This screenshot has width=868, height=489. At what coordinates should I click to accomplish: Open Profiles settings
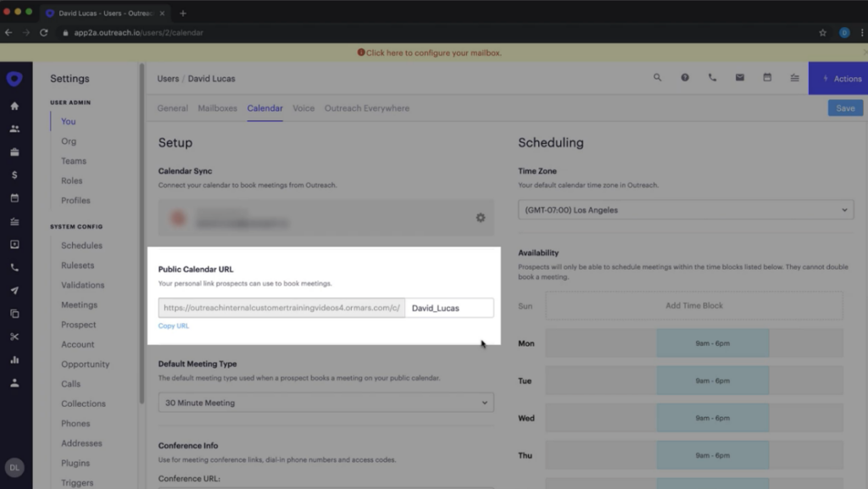point(75,200)
